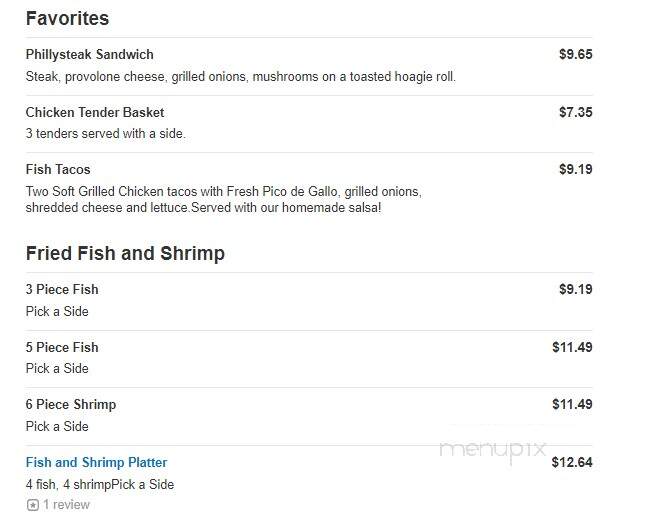Viewport: 672px width, 532px height.
Task: Click the menupix watermark logo
Action: (x=493, y=450)
